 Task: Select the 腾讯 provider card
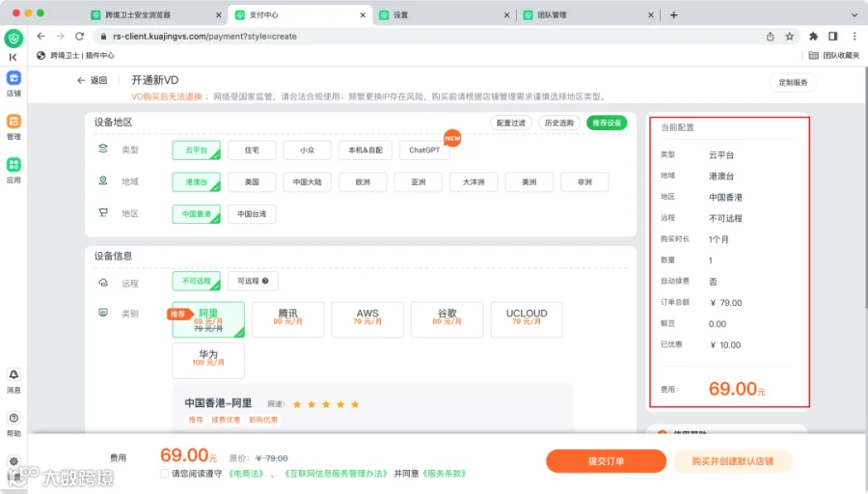pos(287,319)
